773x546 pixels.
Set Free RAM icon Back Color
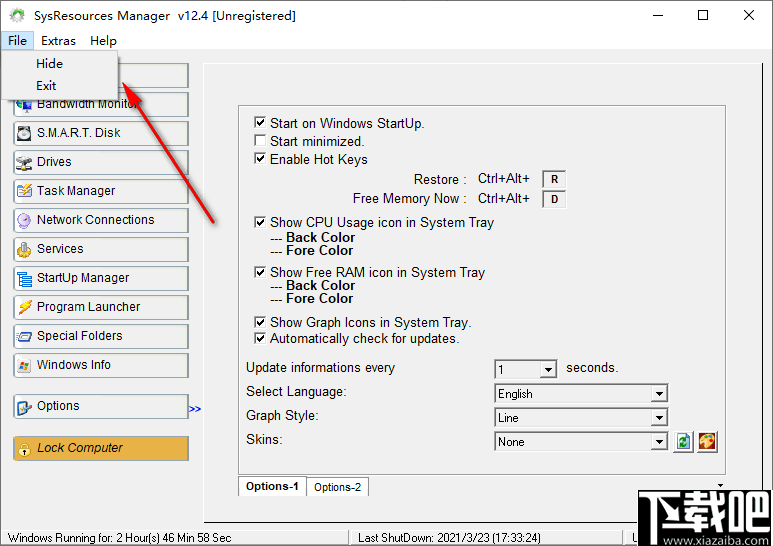click(320, 286)
